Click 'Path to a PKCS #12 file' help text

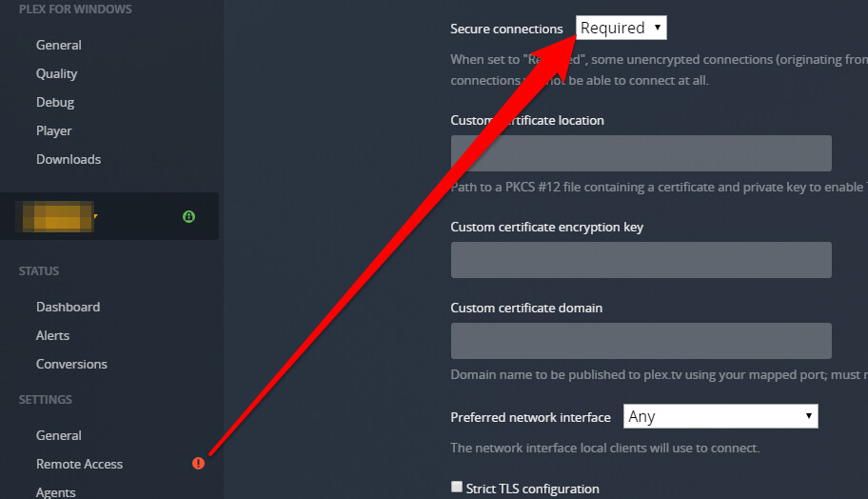pyautogui.click(x=659, y=188)
